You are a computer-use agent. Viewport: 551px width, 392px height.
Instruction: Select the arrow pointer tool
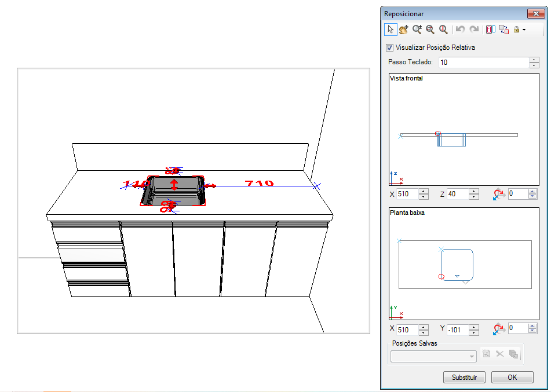[391, 30]
